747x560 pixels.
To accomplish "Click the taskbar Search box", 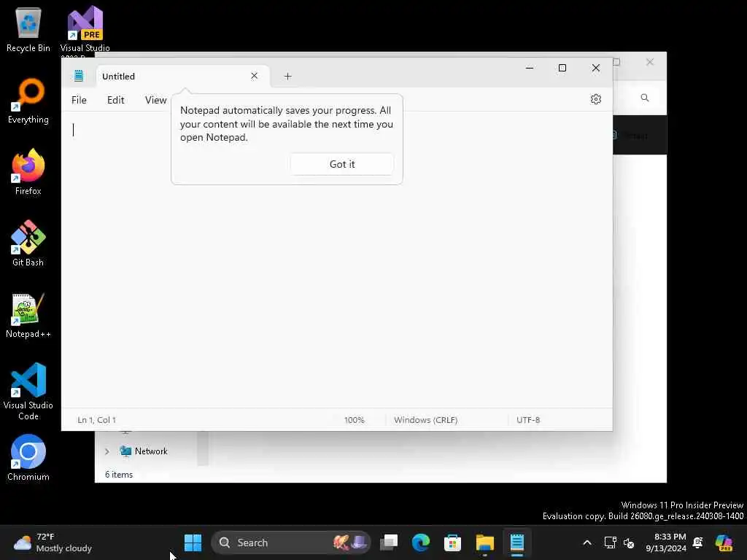I will tap(290, 542).
